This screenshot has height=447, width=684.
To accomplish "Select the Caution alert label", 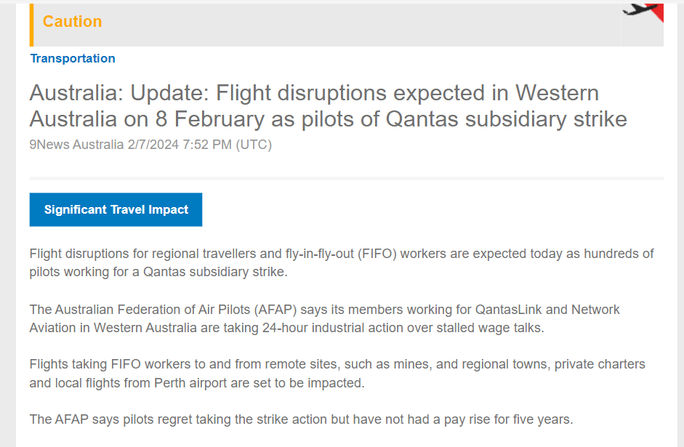I will [x=72, y=22].
